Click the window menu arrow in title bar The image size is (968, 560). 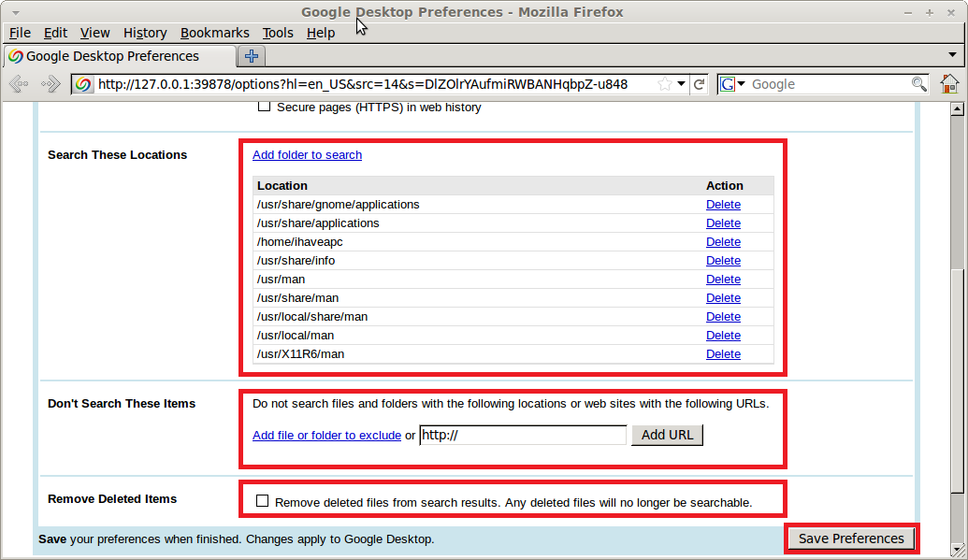tap(16, 12)
